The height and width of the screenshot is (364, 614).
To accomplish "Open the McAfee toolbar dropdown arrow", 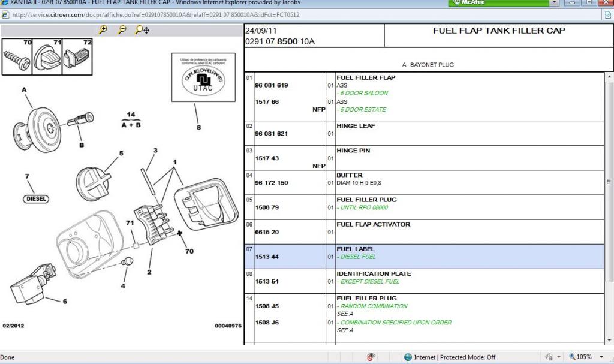I will (555, 3).
